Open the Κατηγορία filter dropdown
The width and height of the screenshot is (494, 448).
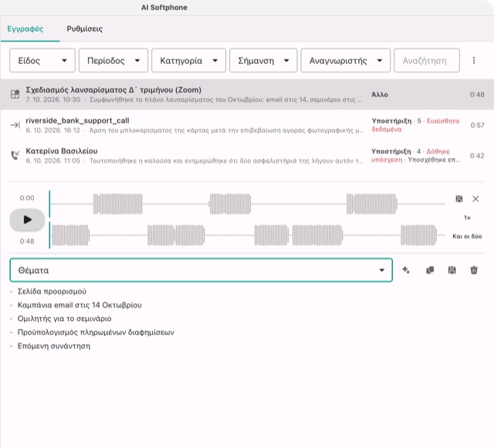click(188, 60)
